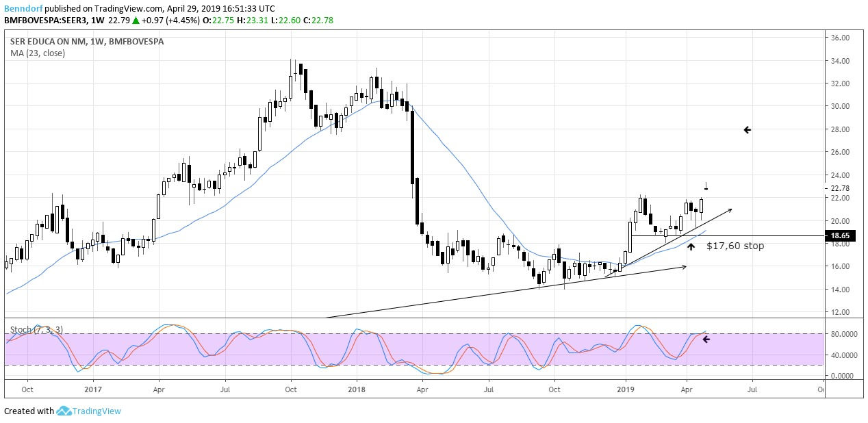Click the 30.00 price axis label
This screenshot has height=423, width=868.
[x=841, y=107]
